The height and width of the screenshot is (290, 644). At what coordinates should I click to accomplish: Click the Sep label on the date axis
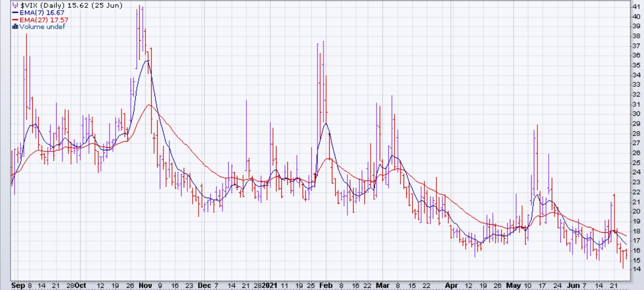pyautogui.click(x=18, y=285)
